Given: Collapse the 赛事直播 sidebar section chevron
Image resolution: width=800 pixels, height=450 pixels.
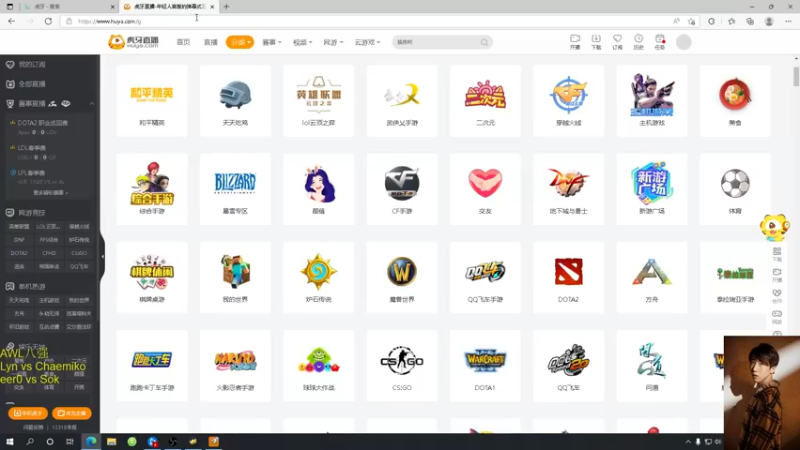Looking at the screenshot, I should tap(92, 104).
